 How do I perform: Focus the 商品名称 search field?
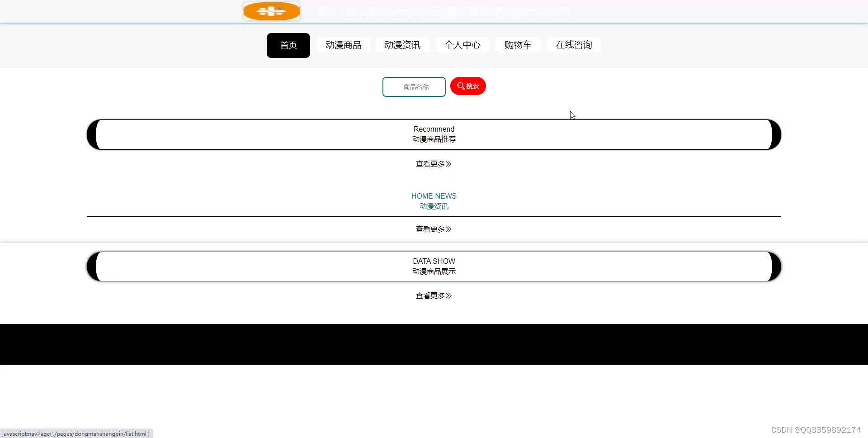[x=414, y=87]
